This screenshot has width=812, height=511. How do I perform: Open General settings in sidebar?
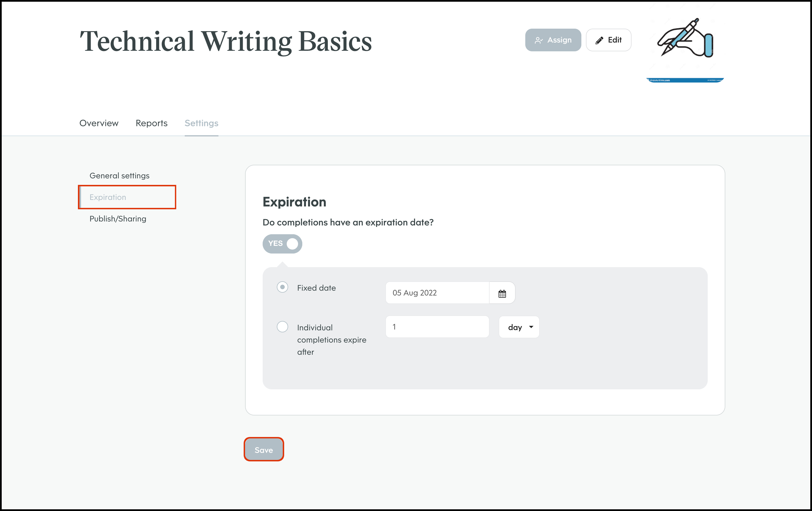(119, 176)
